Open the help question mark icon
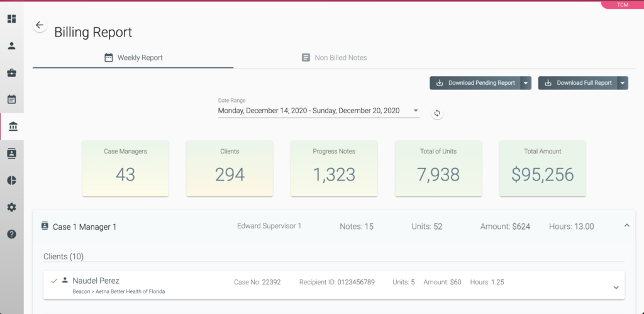The image size is (644, 314). 12,234
